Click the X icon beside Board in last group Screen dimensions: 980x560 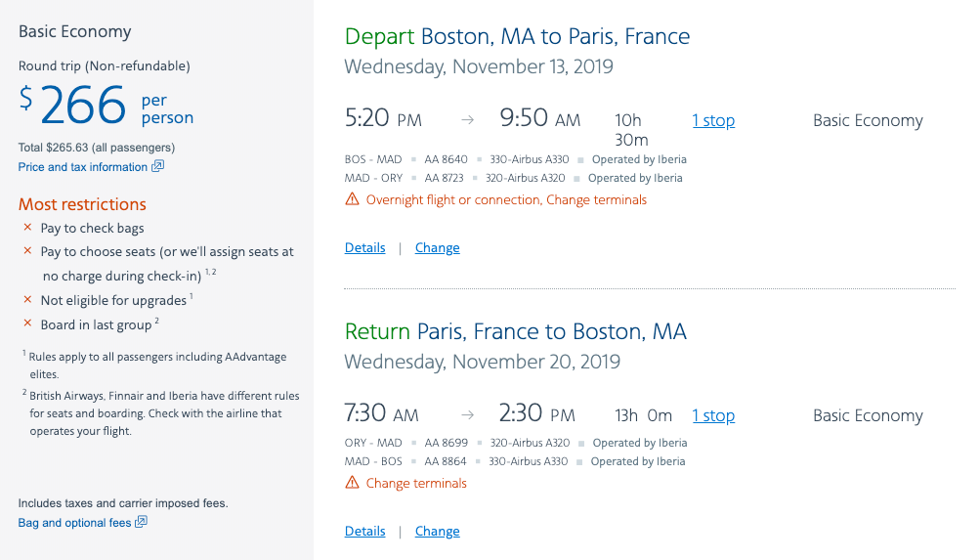point(27,323)
